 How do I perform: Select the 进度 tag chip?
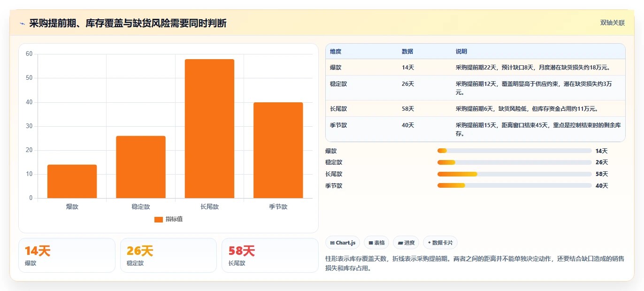click(406, 243)
